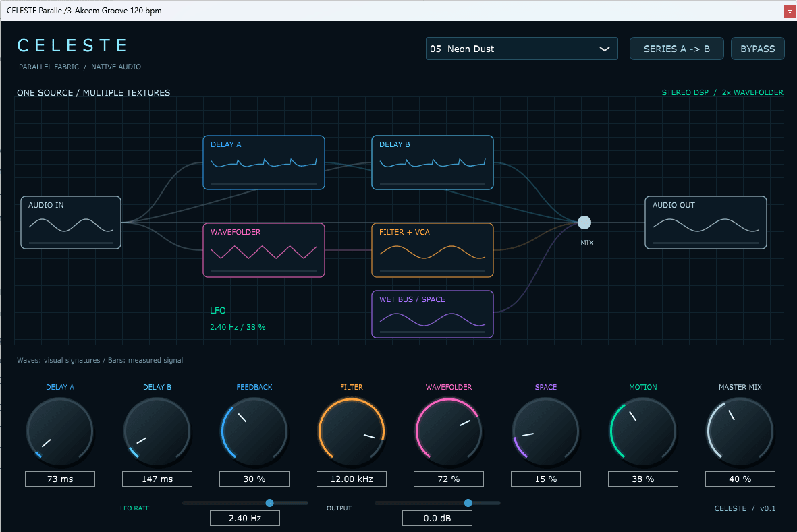Screen dimensions: 797x532
Task: Toggle the BYPASS button
Action: [757, 49]
